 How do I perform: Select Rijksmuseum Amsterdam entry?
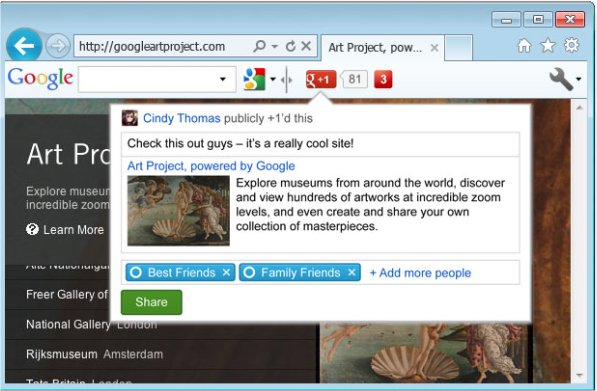click(94, 354)
